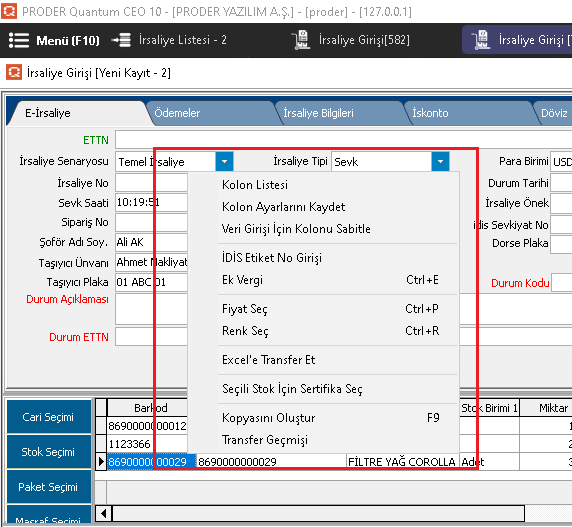The width and height of the screenshot is (572, 527).
Task: Open the Menü (F10) hamburger icon
Action: (x=19, y=40)
